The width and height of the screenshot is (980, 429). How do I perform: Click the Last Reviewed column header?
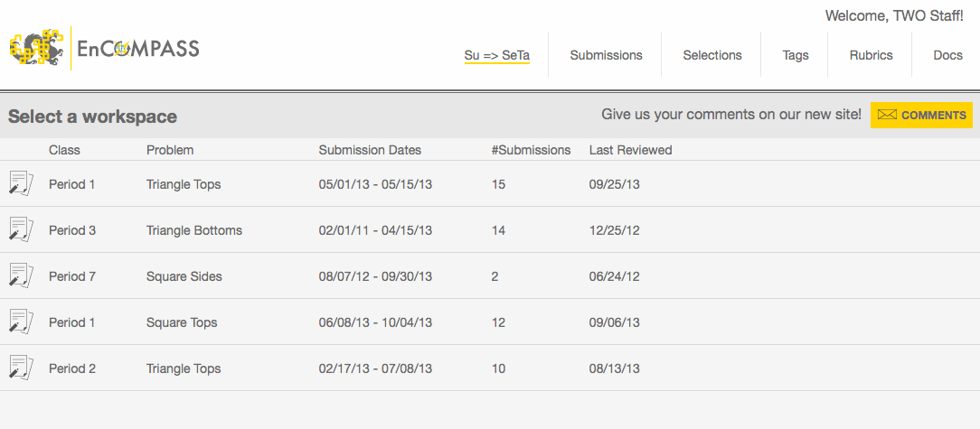[x=630, y=150]
